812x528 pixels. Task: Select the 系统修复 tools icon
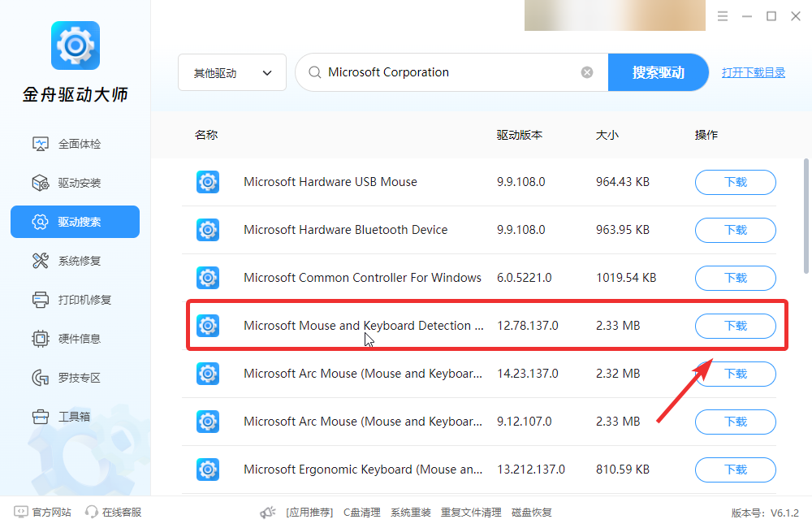(x=41, y=261)
